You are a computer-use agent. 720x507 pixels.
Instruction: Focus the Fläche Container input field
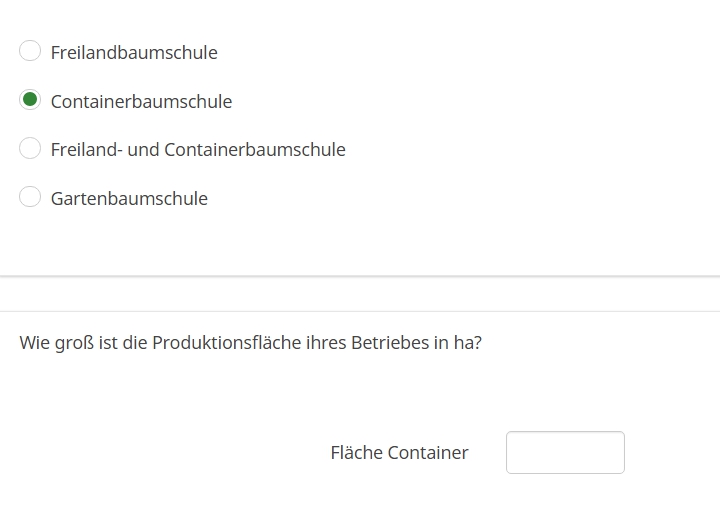(x=565, y=452)
